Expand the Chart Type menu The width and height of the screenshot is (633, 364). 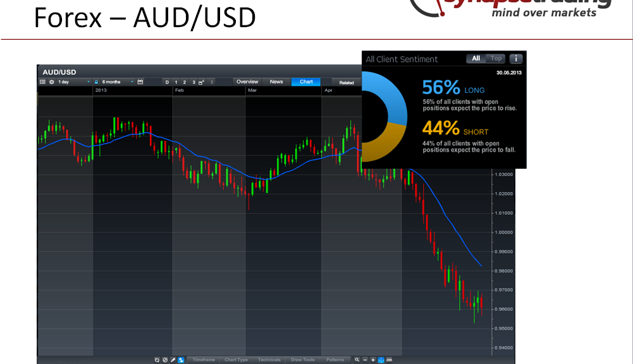pyautogui.click(x=236, y=360)
